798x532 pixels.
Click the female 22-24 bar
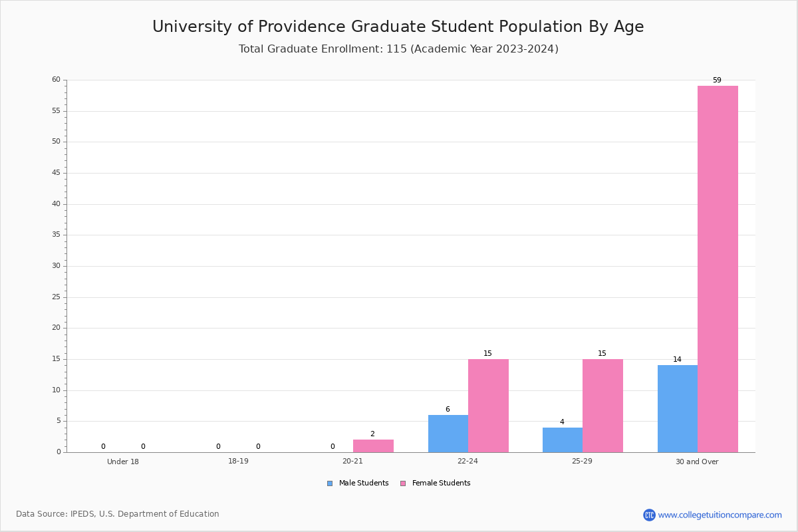click(x=488, y=406)
